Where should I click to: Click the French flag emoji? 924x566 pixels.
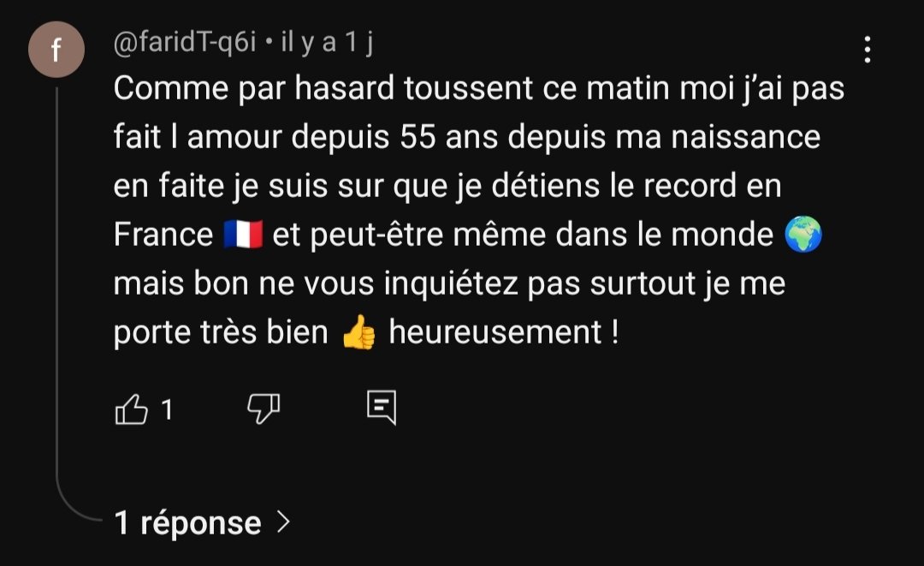click(x=243, y=235)
